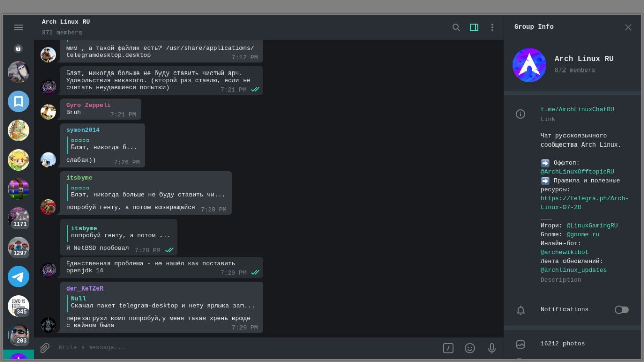This screenshot has height=362, width=644.
Task: Click Gyro Zeppeli's avatar beside Bruh
Action: pyautogui.click(x=48, y=112)
